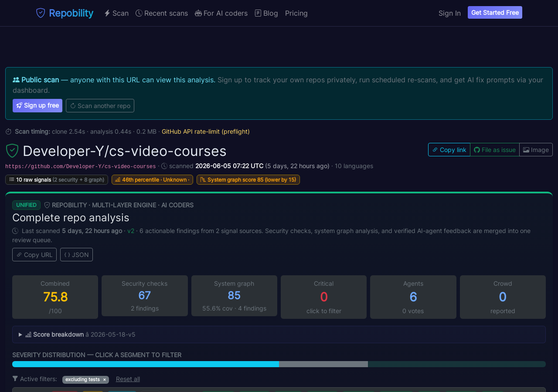Click the clock icon beside scanned date
The width and height of the screenshot is (558, 392).
tap(164, 166)
